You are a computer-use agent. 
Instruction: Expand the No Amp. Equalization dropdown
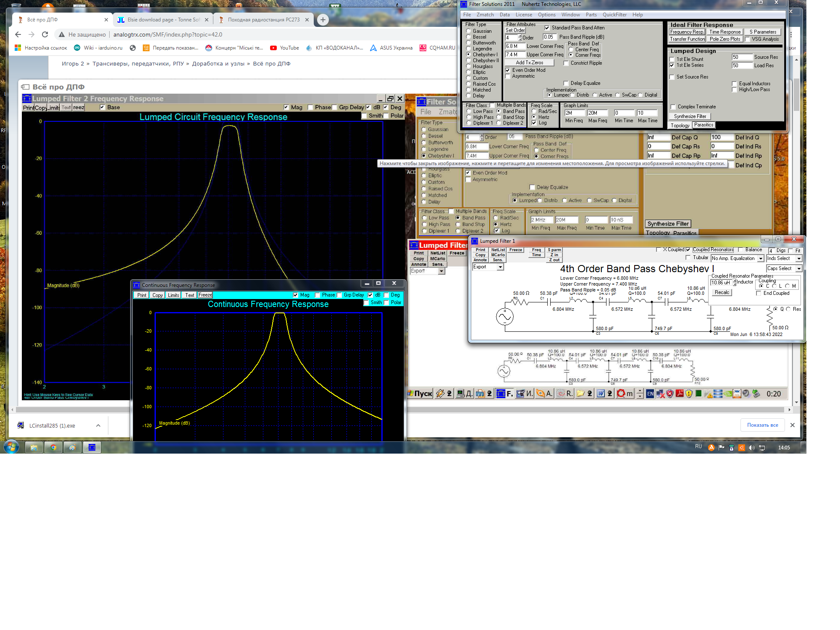(x=760, y=259)
